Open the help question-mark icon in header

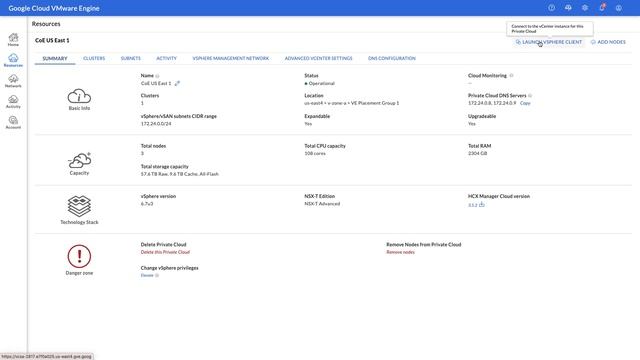pos(551,8)
